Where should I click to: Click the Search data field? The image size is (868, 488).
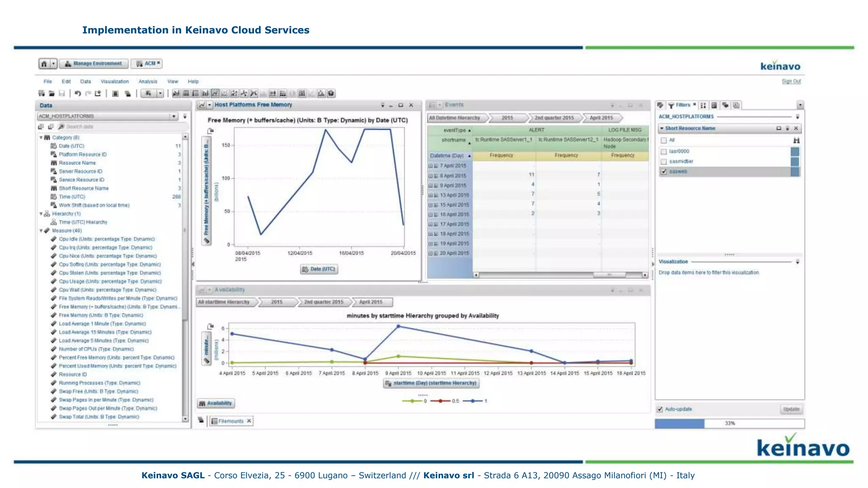pos(123,127)
